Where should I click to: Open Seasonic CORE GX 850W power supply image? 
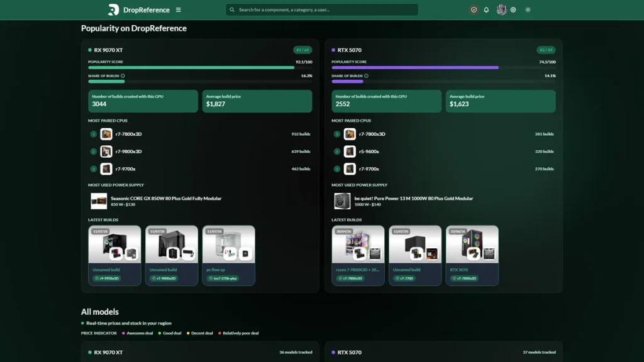pyautogui.click(x=99, y=201)
